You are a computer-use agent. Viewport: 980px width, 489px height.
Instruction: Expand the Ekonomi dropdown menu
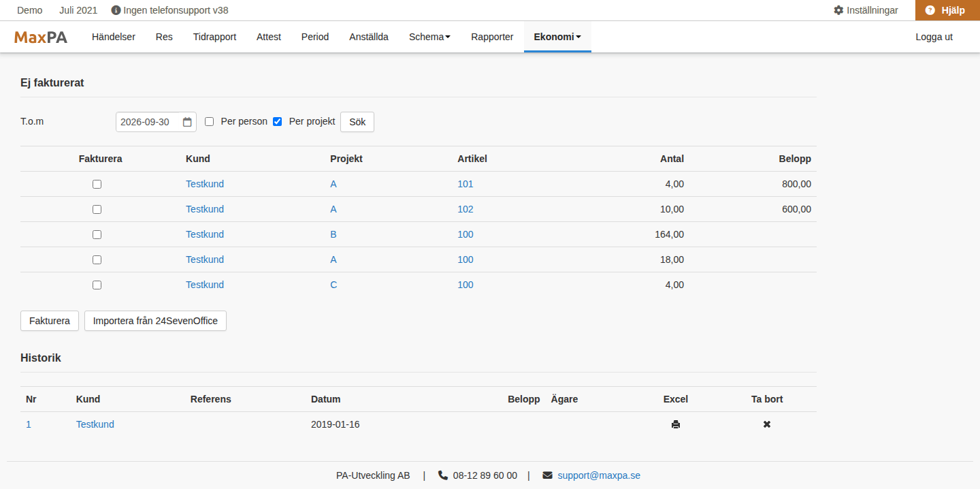pos(557,37)
